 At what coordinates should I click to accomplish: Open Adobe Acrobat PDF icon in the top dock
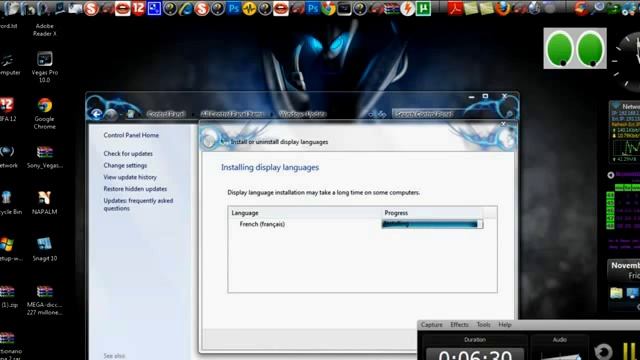455,9
